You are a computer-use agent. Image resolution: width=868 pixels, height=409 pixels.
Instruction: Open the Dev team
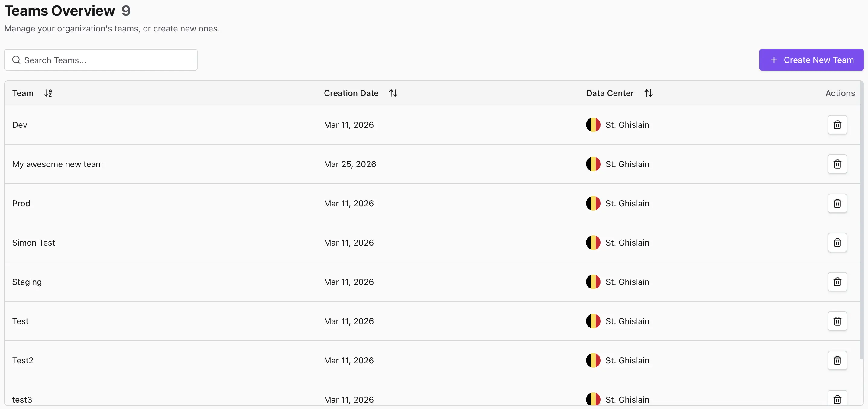click(x=20, y=125)
